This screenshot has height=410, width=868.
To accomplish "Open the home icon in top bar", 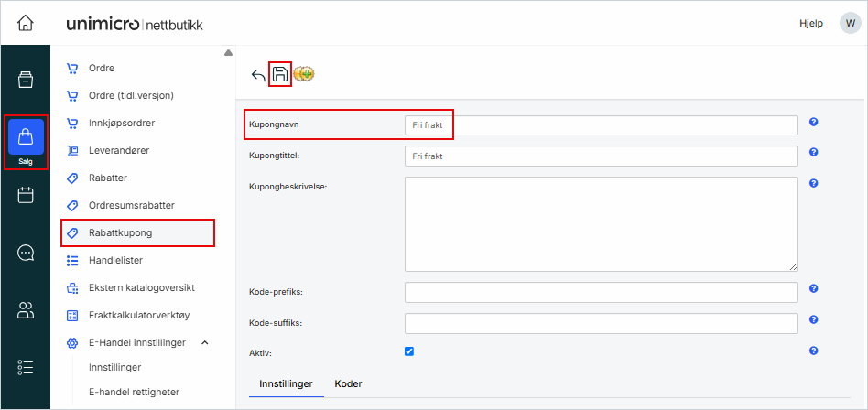I will (x=26, y=23).
